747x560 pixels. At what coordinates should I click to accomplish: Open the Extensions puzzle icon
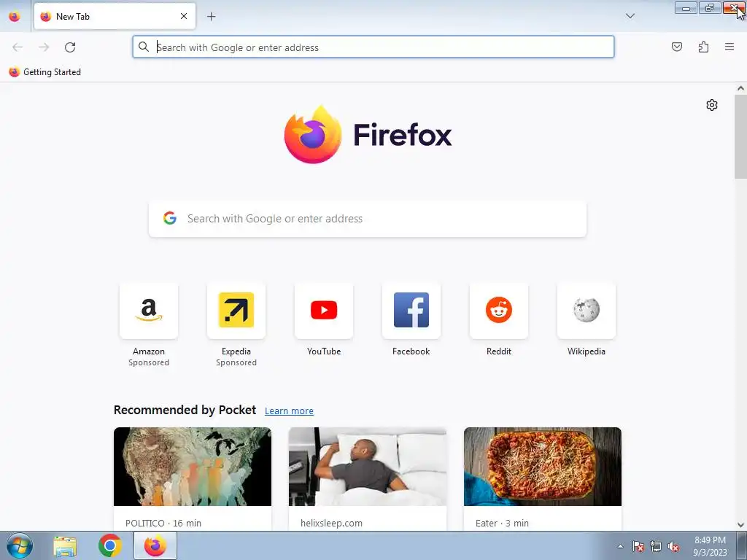pos(703,47)
